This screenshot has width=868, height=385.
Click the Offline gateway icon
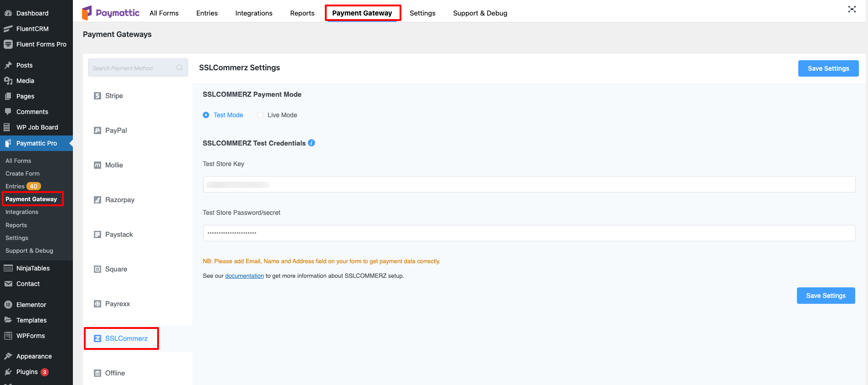point(98,373)
